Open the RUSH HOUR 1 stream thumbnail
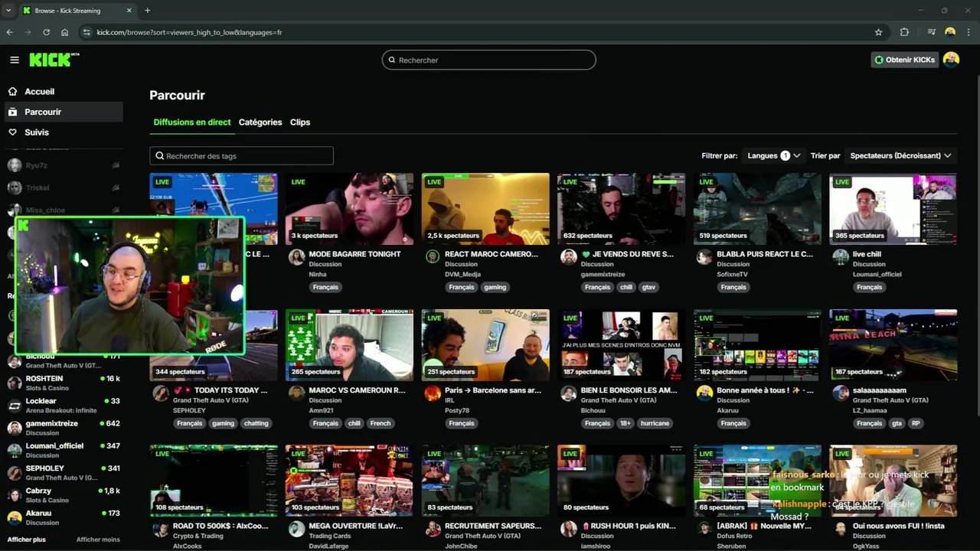Viewport: 980px width, 551px height. pyautogui.click(x=622, y=481)
